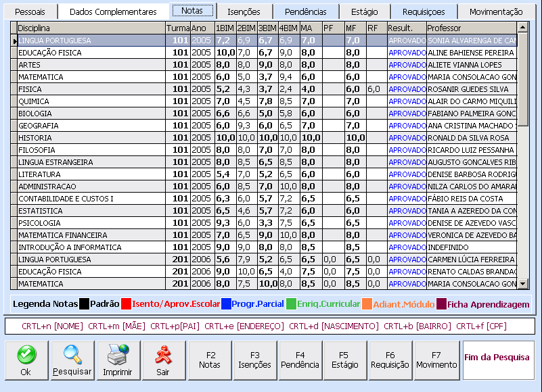Screen dimensions: 542x392
Task: Click the F7 Movimento button
Action: tap(436, 360)
